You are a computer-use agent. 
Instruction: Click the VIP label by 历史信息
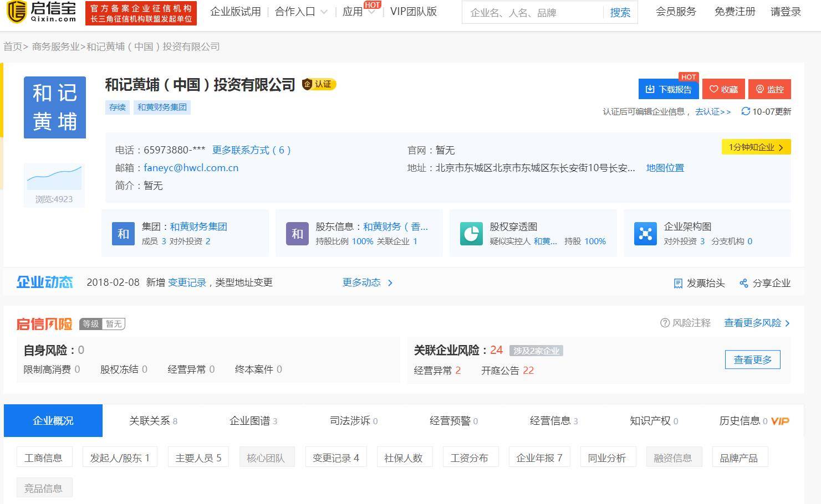[x=780, y=421]
